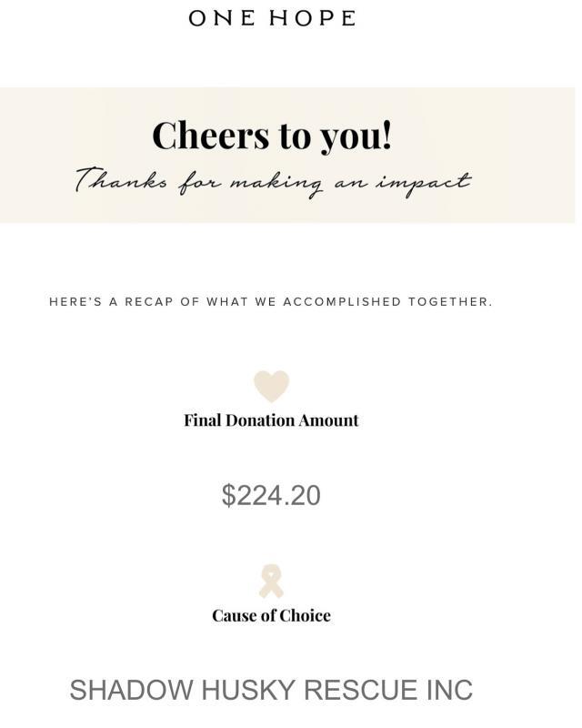Screen dimensions: 582x728
Task: Click the word "Cheers" in the heading
Action: click(x=211, y=136)
